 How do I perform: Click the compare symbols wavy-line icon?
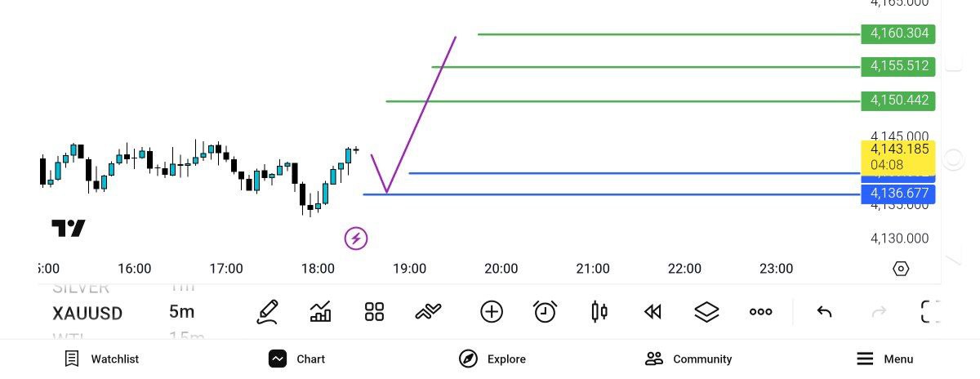tap(428, 311)
